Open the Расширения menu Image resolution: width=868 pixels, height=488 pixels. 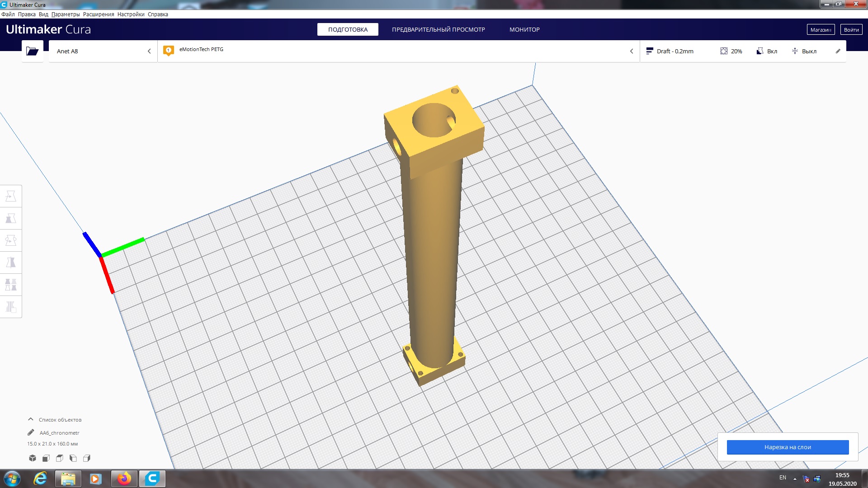point(98,14)
